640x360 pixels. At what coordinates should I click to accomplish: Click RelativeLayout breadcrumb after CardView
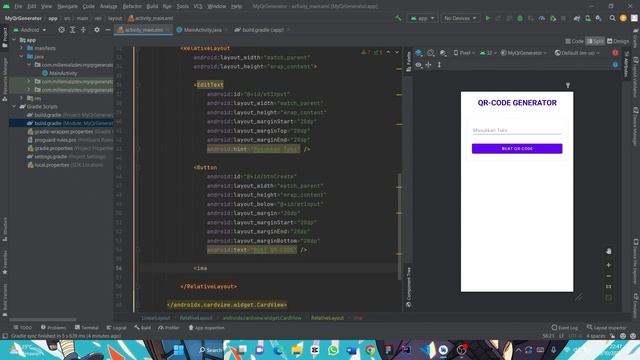point(327,318)
